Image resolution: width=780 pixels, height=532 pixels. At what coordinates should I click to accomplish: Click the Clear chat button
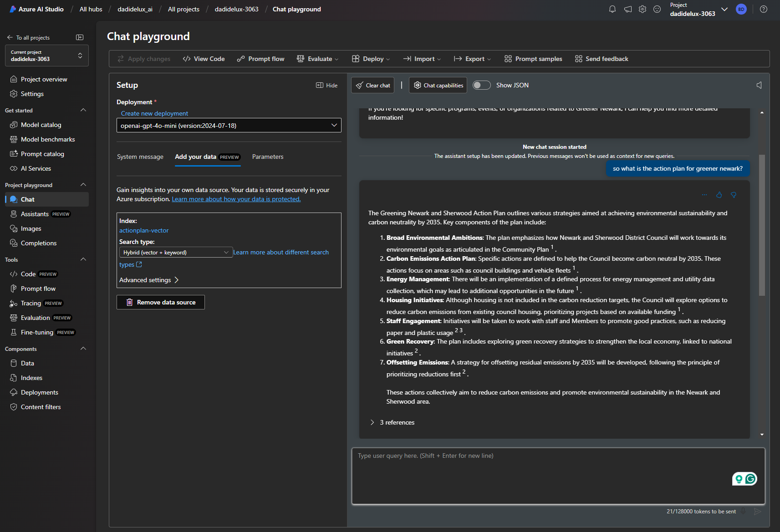[x=372, y=85]
